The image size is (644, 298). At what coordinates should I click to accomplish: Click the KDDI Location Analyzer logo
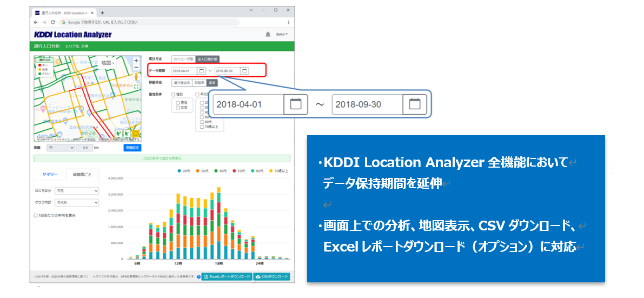click(73, 35)
